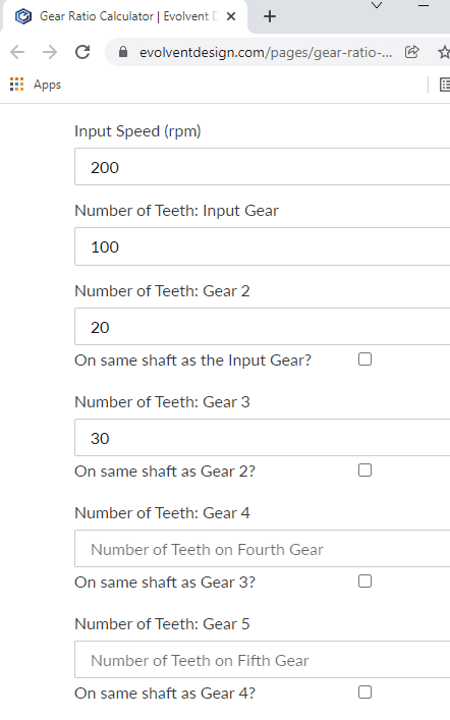450x720 pixels.
Task: Click the browser back arrow
Action: click(x=17, y=52)
